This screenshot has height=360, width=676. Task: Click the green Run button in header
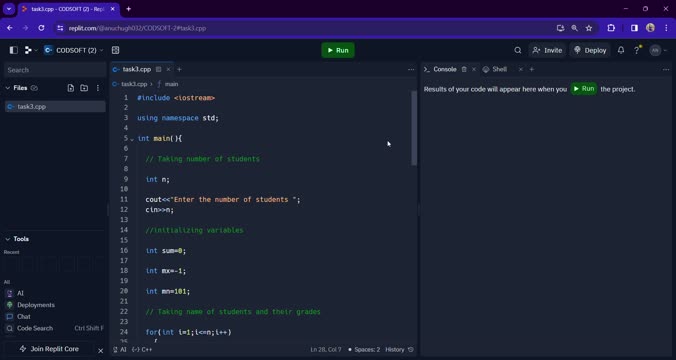[338, 50]
